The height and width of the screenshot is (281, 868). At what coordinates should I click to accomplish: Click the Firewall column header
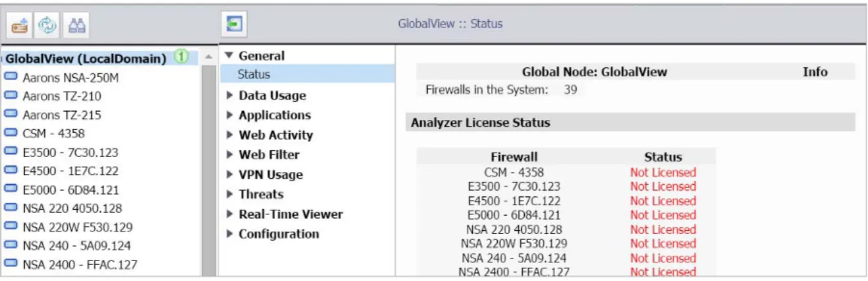click(515, 157)
